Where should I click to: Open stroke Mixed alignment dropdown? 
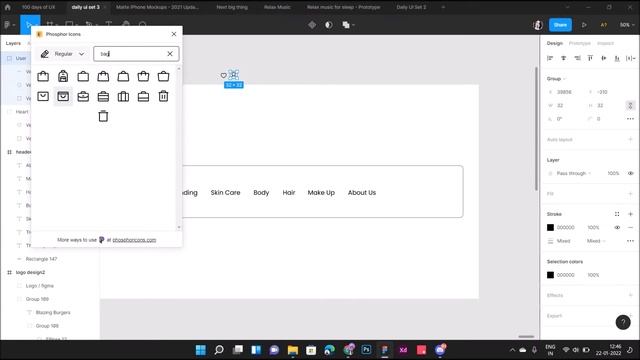596,241
